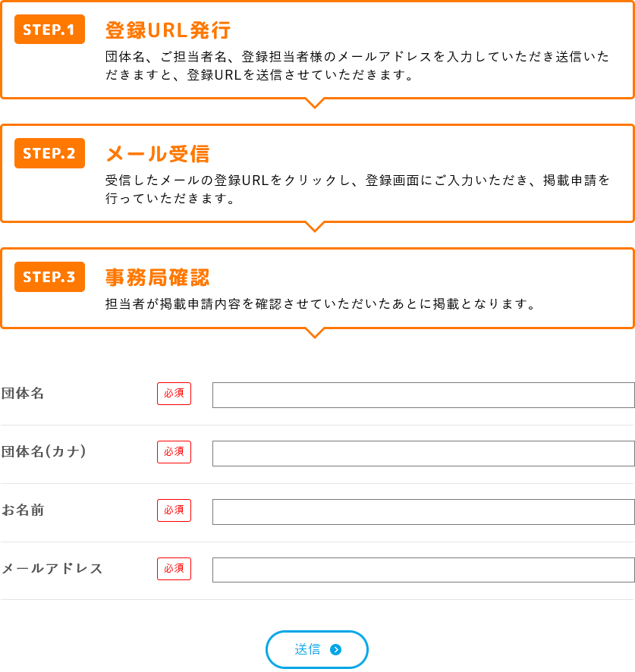This screenshot has height=672, width=635.
Task: Click the メールアドレス input field
Action: pos(423,570)
